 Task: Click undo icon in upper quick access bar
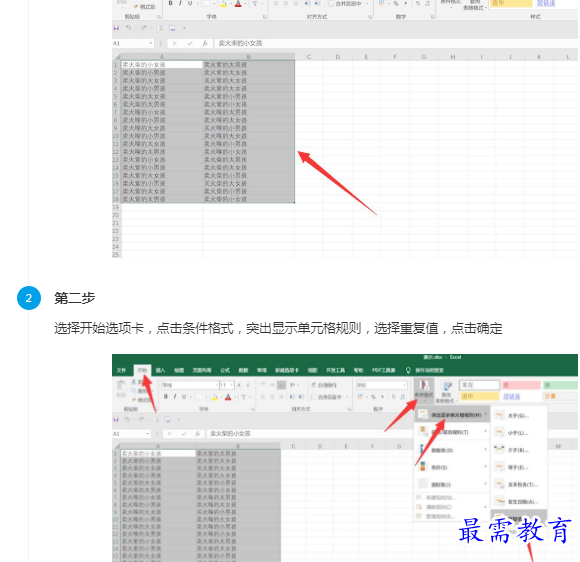(x=128, y=28)
